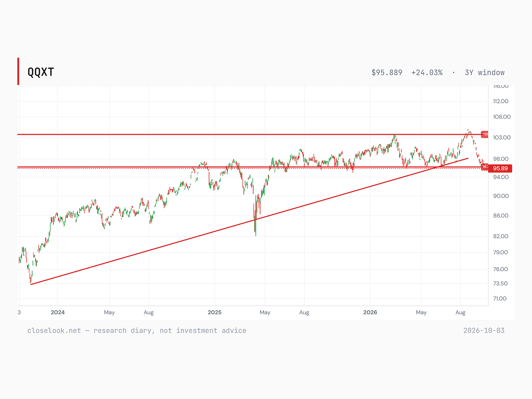Click the 2024 year label on time axis

click(x=58, y=312)
